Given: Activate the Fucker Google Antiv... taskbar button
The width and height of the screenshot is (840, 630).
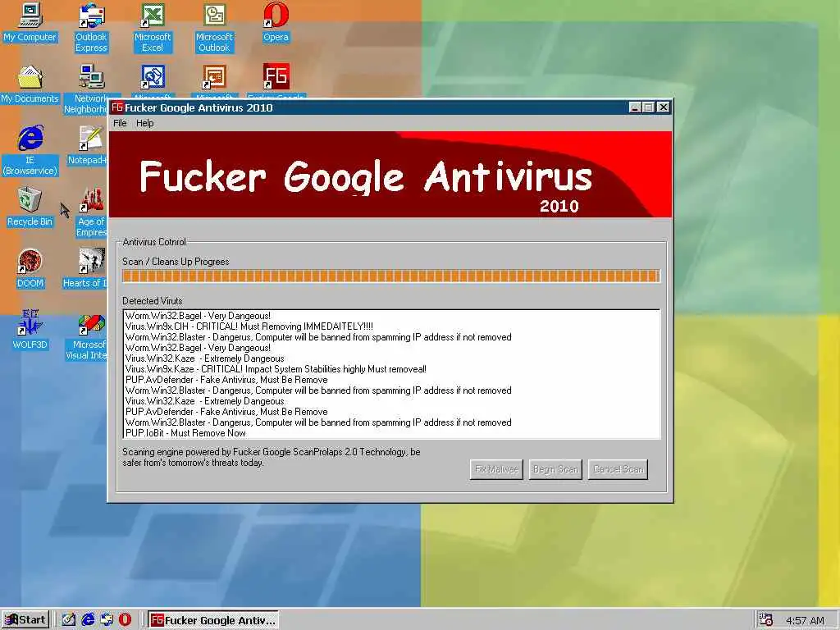Looking at the screenshot, I should coord(213,620).
